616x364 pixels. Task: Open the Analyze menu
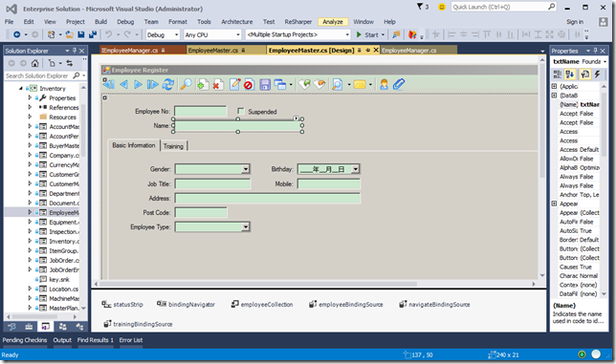[333, 22]
